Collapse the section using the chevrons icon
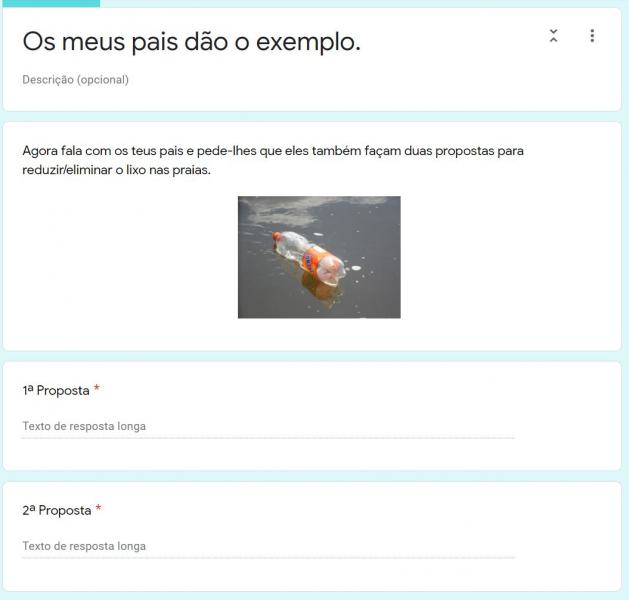This screenshot has width=629, height=600. pyautogui.click(x=553, y=36)
